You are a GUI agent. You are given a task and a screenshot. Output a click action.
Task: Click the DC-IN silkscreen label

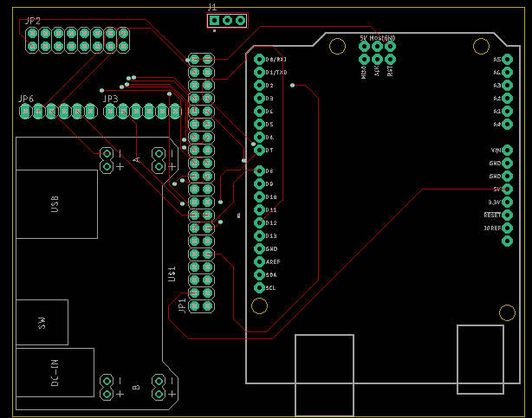[x=55, y=373]
